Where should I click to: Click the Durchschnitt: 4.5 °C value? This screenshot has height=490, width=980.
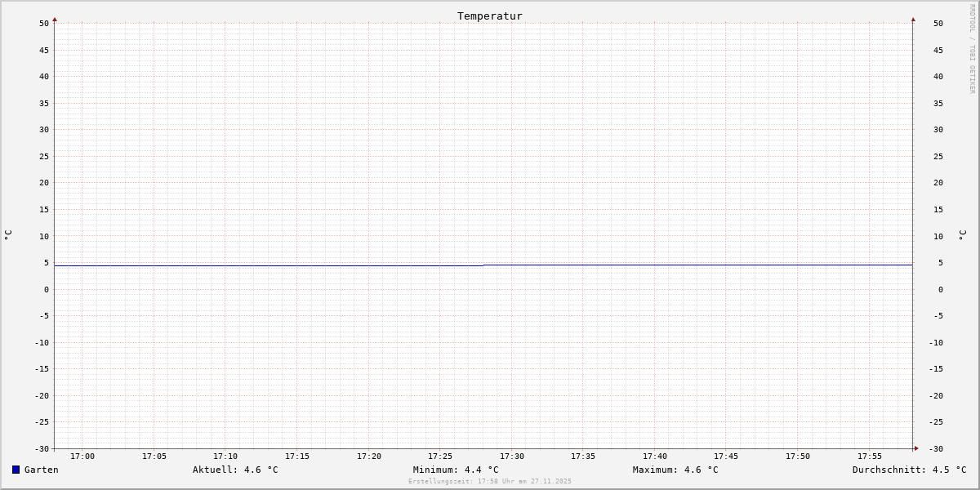[910, 470]
